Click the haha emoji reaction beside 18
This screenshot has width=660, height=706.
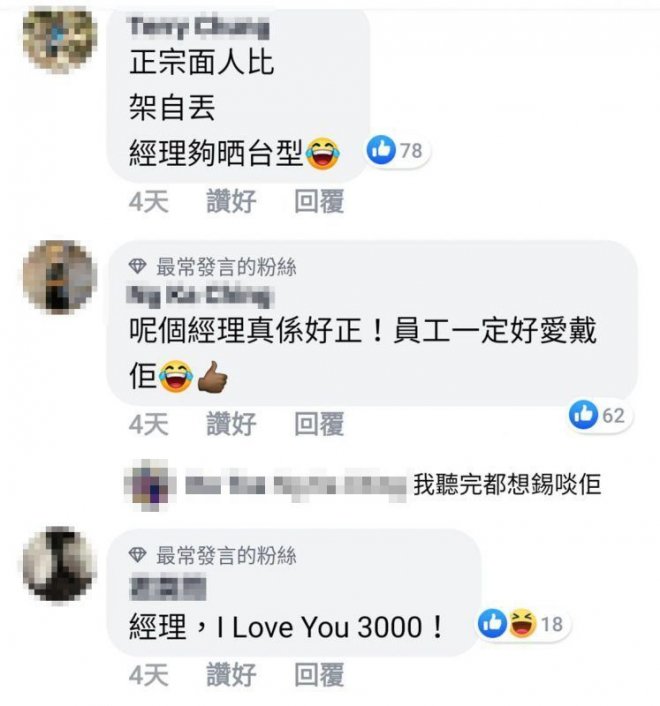522,624
